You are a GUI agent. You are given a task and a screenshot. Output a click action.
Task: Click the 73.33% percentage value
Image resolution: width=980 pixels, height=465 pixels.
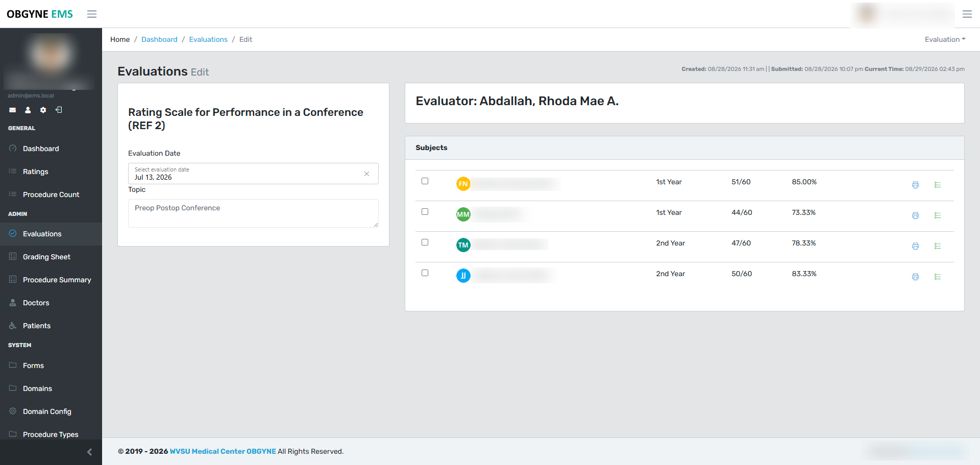point(803,212)
